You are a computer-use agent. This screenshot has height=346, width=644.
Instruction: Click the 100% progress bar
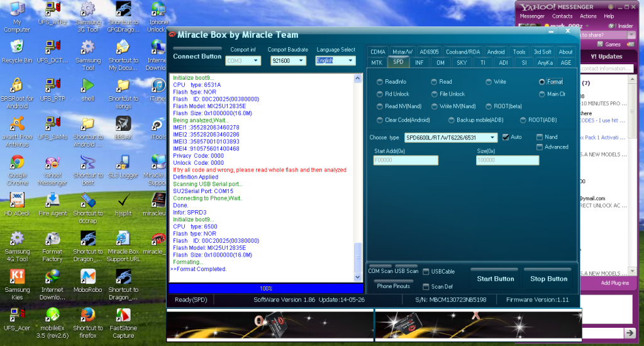point(265,288)
